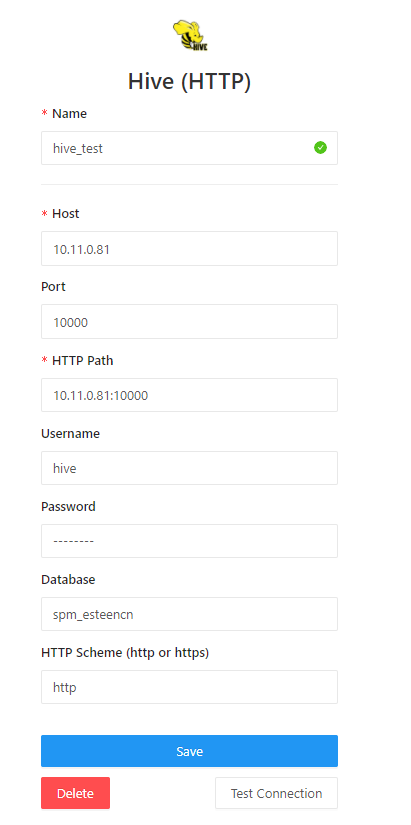Click the Host label text

tap(66, 214)
